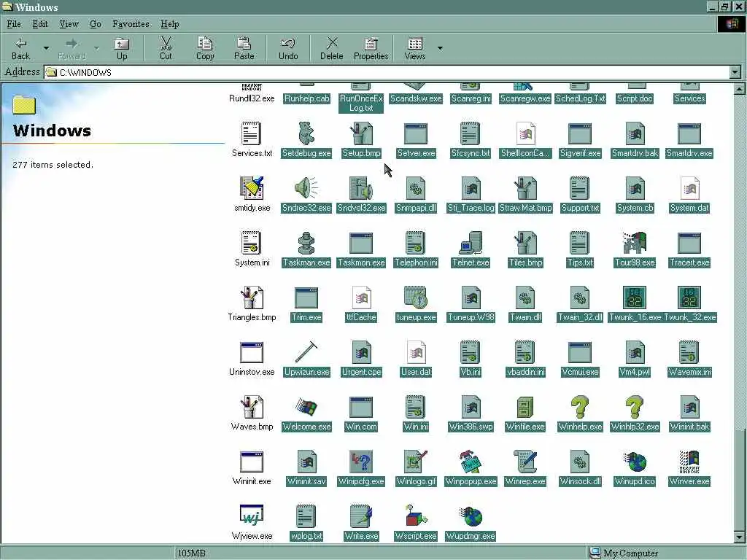Select the tuneup.exe calendar icon

[416, 297]
